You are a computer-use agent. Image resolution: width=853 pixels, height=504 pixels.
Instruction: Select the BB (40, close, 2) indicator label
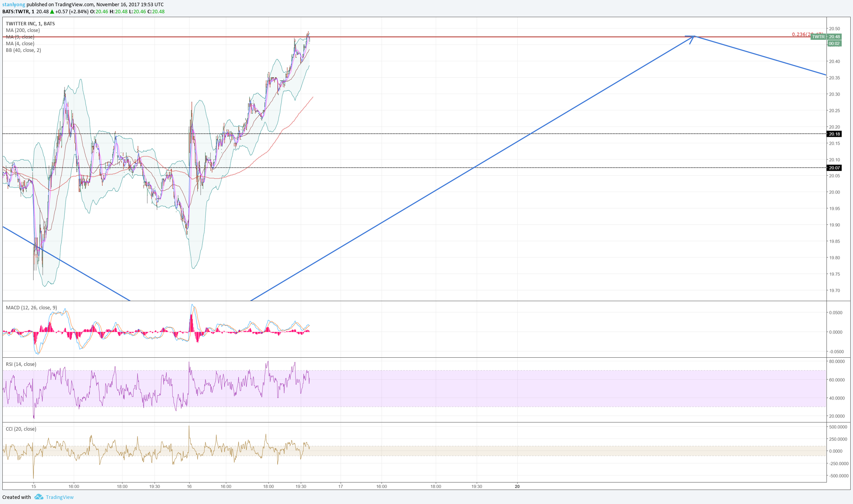pyautogui.click(x=23, y=50)
